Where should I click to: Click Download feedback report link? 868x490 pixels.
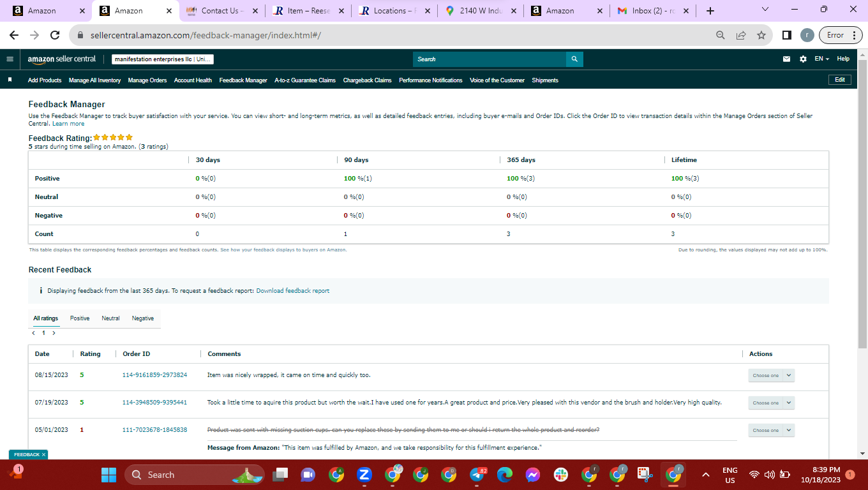click(x=293, y=291)
